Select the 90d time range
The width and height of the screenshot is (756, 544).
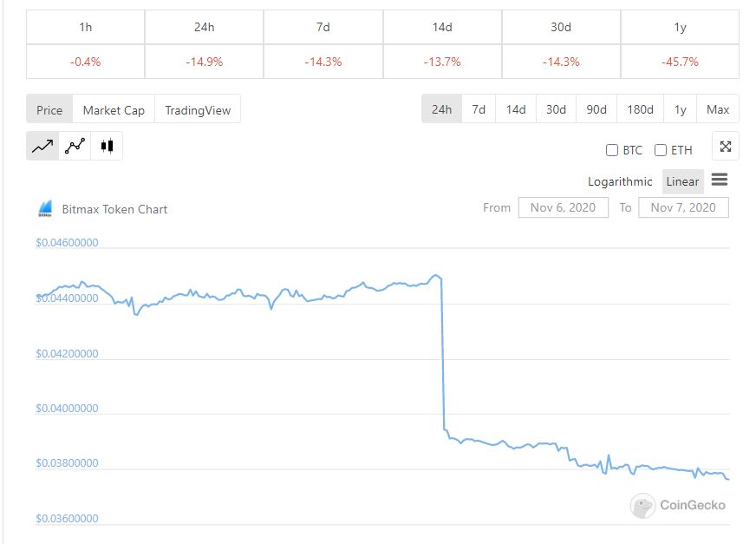(x=596, y=109)
